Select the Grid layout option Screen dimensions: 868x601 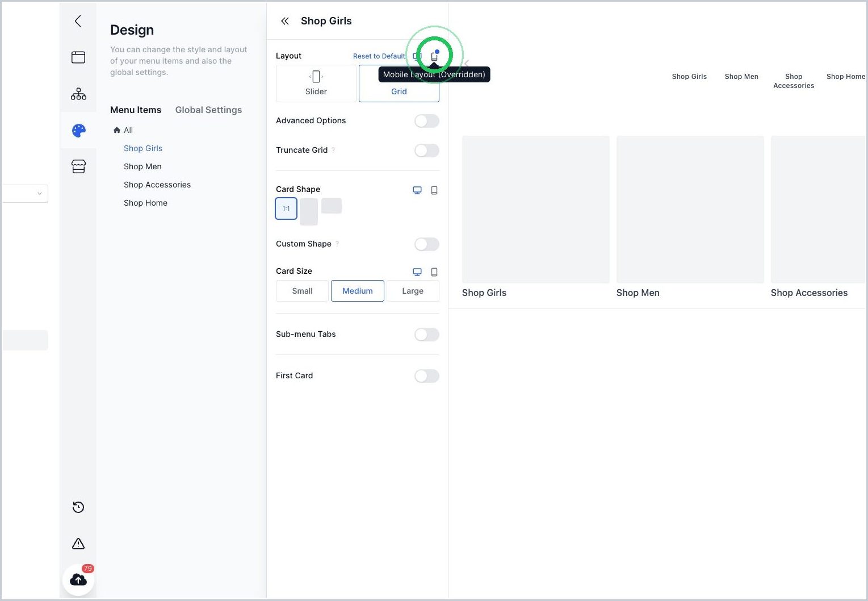(x=399, y=84)
